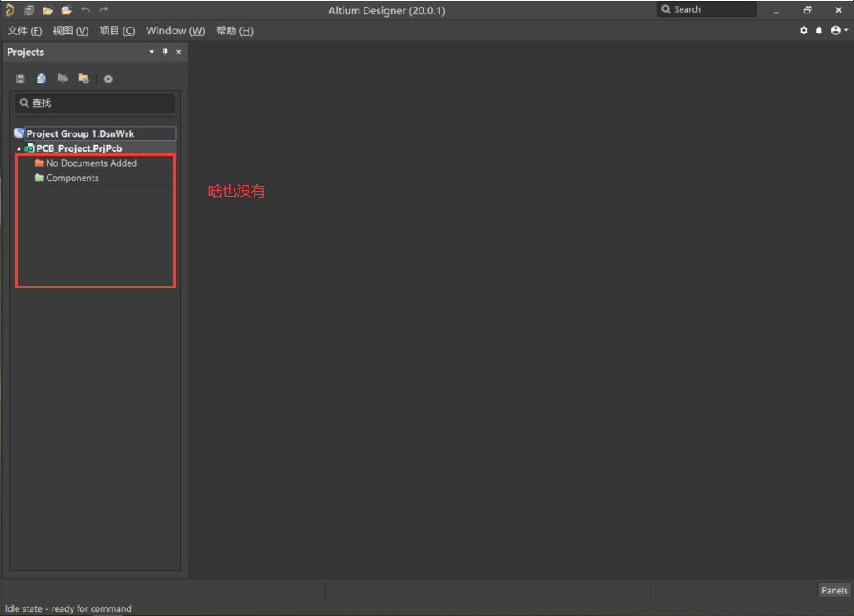Click the Panels button
The image size is (854, 616).
tap(834, 590)
